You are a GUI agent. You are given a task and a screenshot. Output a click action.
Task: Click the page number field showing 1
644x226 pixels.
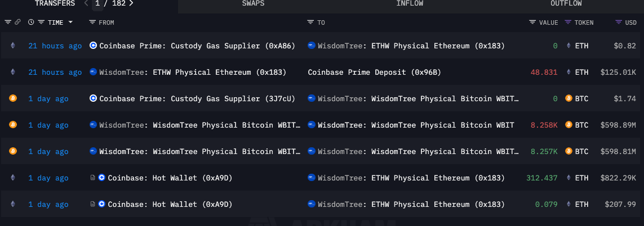tap(97, 3)
